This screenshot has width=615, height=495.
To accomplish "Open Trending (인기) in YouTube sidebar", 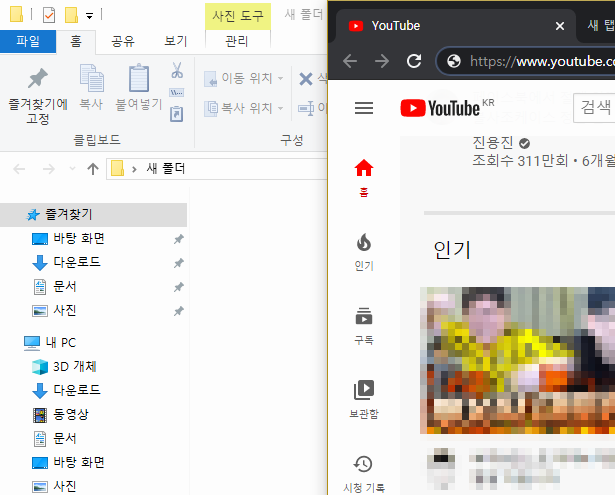I will click(364, 252).
